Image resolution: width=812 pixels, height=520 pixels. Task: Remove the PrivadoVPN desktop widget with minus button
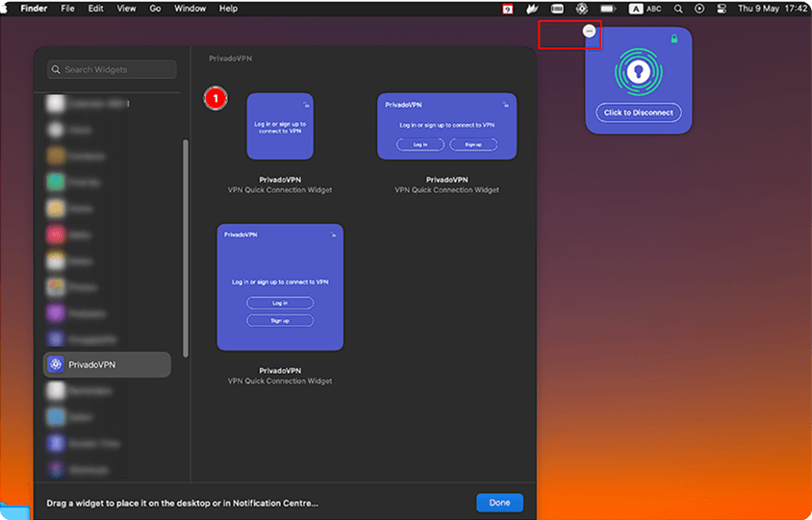[x=589, y=32]
